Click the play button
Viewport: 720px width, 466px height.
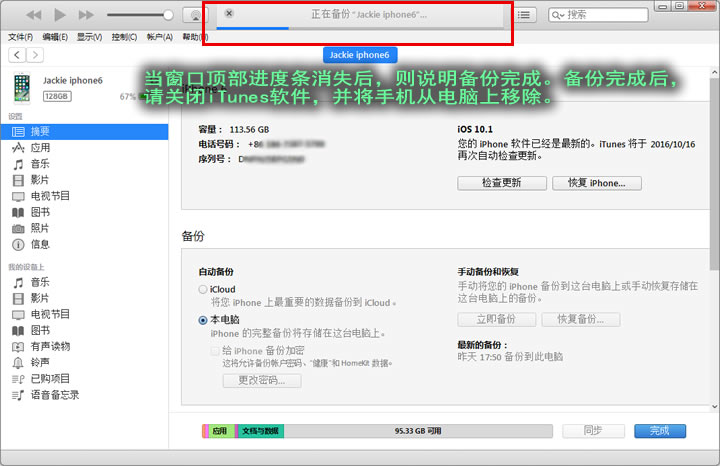click(60, 15)
